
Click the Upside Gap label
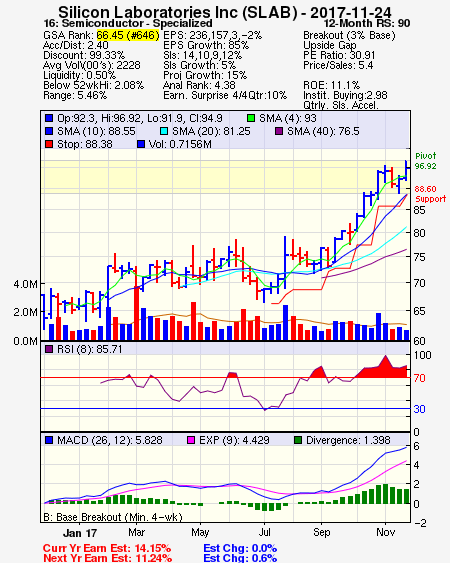coord(330,45)
